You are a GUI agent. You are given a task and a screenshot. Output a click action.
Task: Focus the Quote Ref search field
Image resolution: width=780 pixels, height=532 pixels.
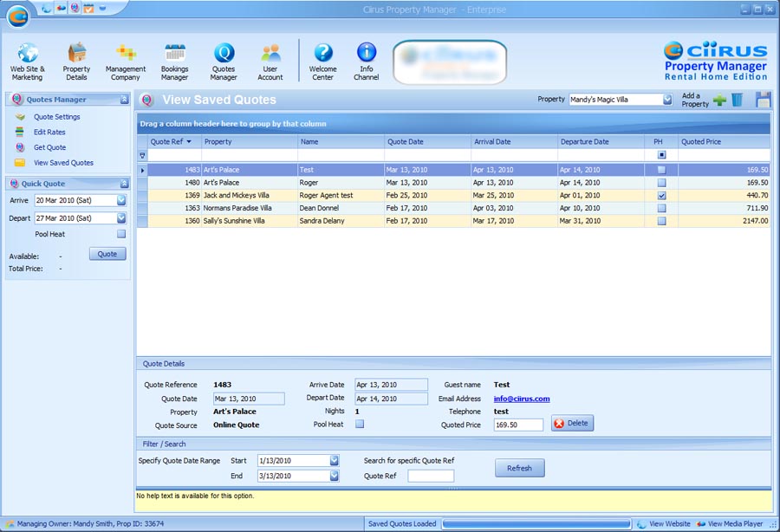431,476
